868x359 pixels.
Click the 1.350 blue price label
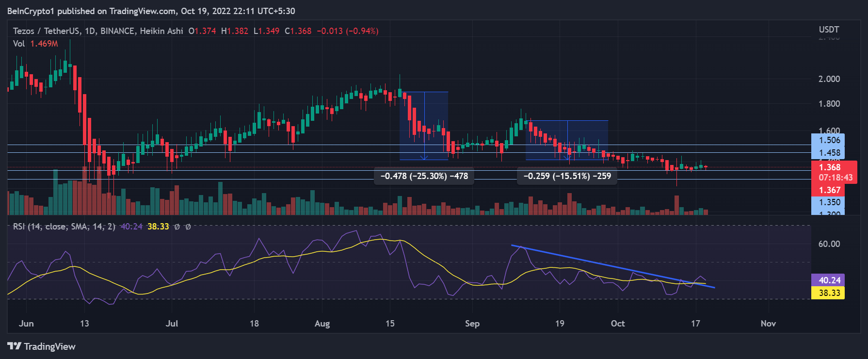pos(828,202)
